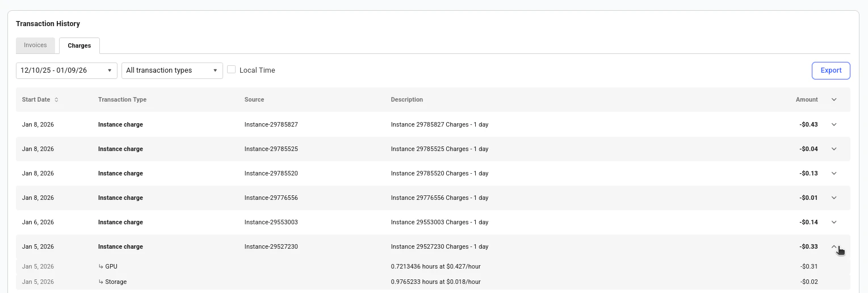Viewport: 868px width, 293px height.
Task: Switch to the Invoices tab
Action: pos(35,45)
